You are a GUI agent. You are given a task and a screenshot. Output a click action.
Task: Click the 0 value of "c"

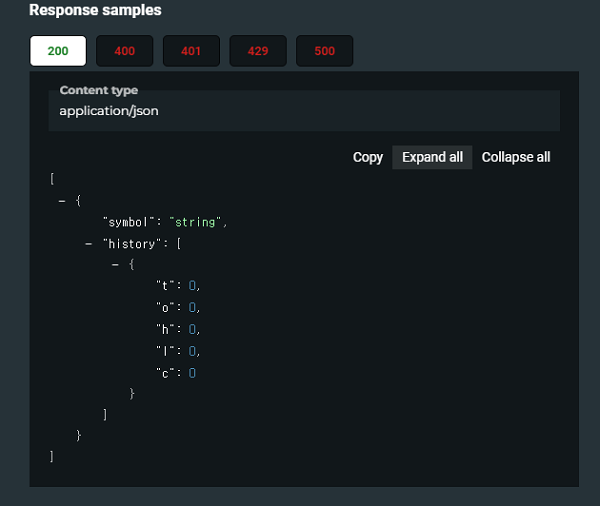pyautogui.click(x=192, y=373)
